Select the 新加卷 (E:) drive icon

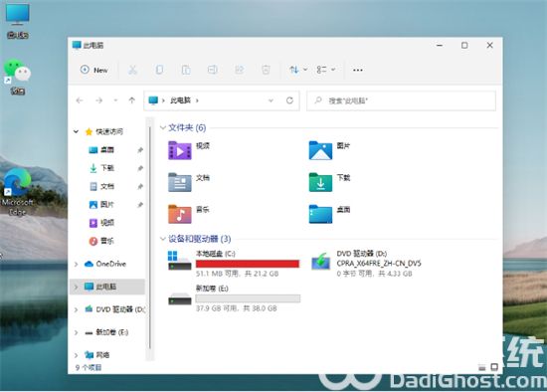coord(179,299)
